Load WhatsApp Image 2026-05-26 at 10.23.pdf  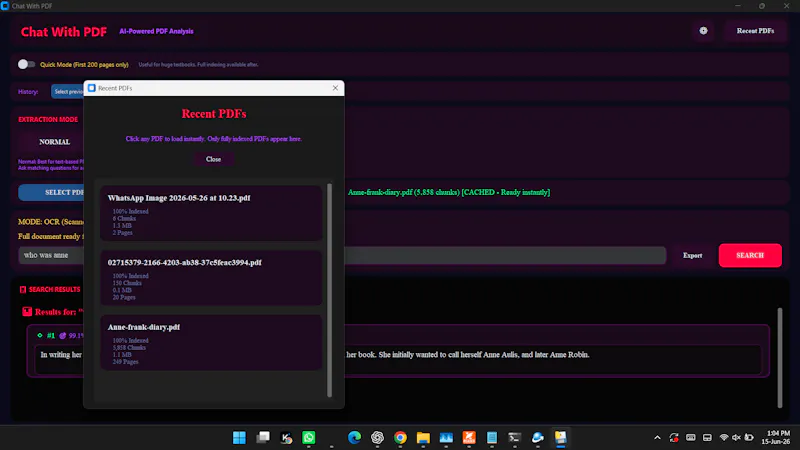211,213
